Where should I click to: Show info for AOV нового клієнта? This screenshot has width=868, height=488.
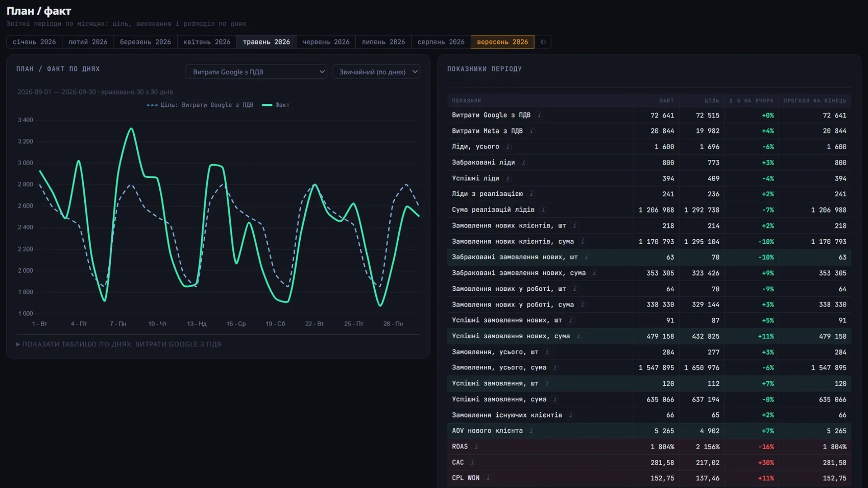click(x=532, y=431)
